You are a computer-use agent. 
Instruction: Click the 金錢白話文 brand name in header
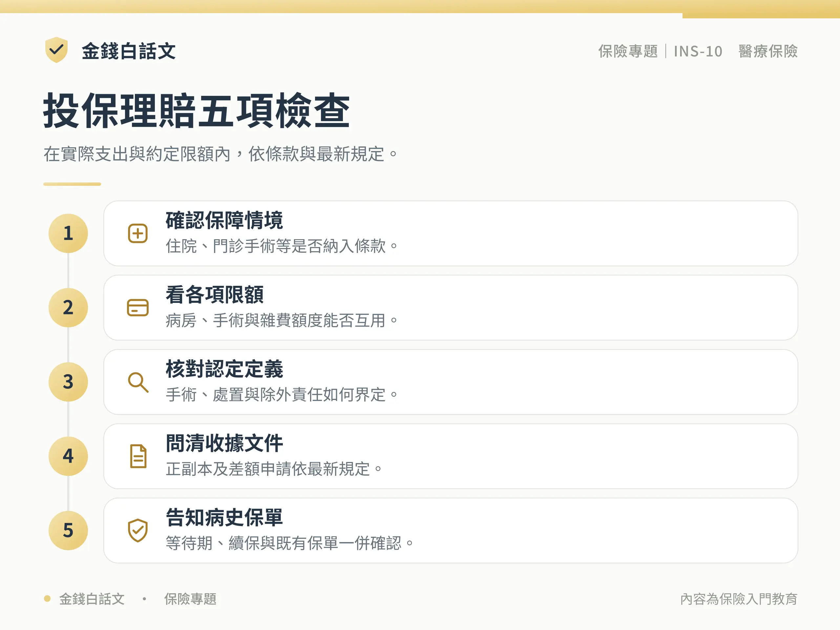pos(129,51)
